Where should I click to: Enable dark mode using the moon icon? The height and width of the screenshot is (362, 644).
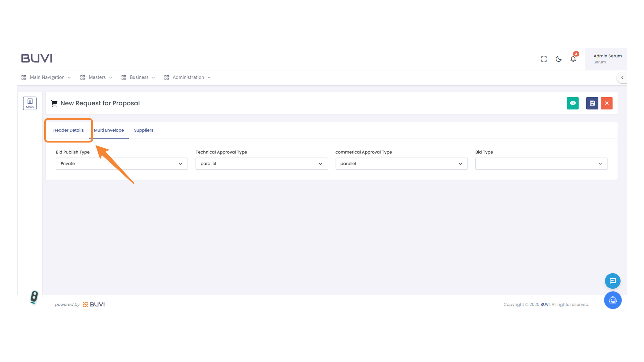pyautogui.click(x=558, y=59)
